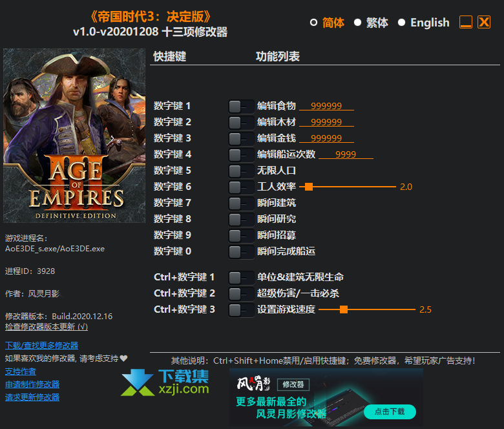The image size is (504, 429).
Task: Toggle 超级伤害/一击必杀 switch
Action: pos(241,294)
